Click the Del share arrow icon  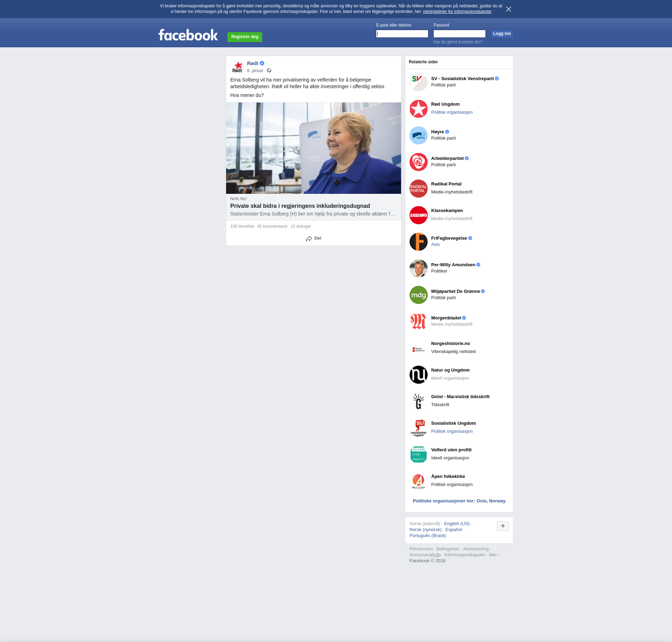pos(309,239)
